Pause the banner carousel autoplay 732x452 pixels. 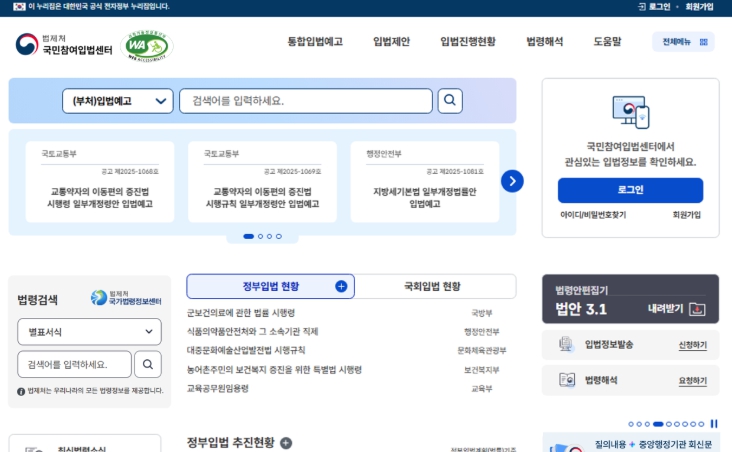pyautogui.click(x=714, y=424)
